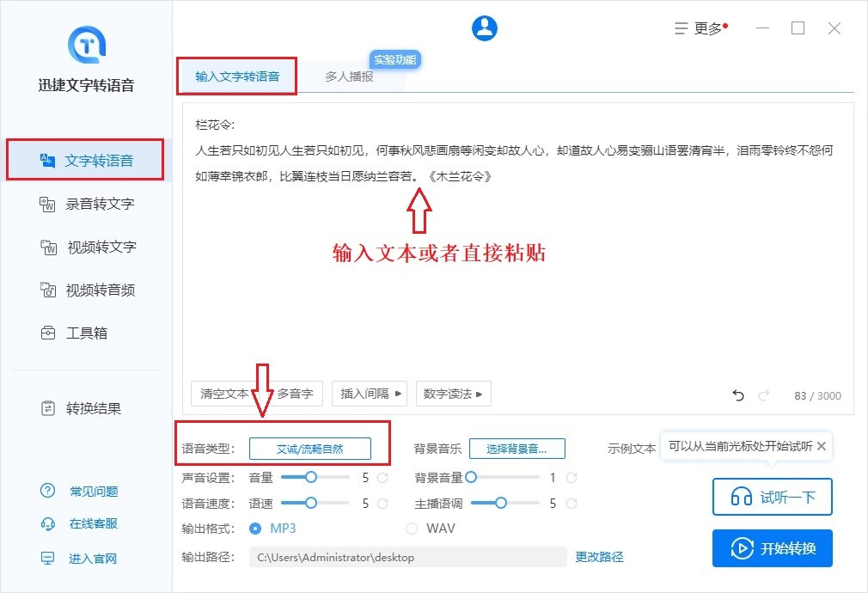
Task: Switch to 多人播报 tab
Action: pyautogui.click(x=349, y=76)
